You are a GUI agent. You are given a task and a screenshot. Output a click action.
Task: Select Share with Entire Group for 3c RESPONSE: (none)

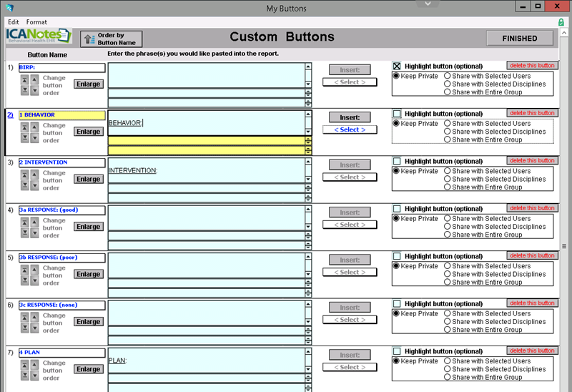(x=448, y=330)
